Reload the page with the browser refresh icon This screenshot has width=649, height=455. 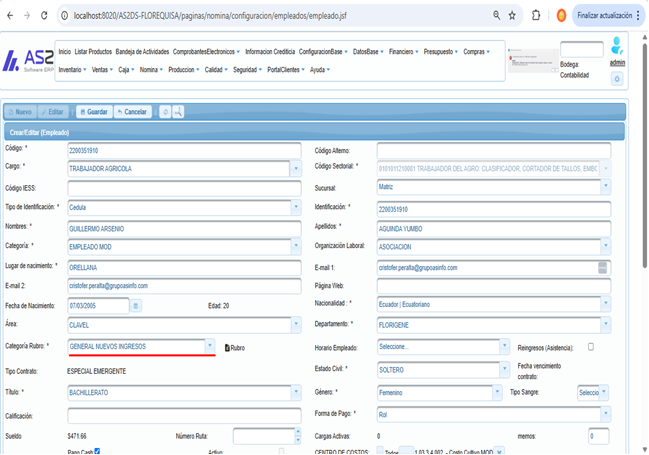click(x=44, y=16)
